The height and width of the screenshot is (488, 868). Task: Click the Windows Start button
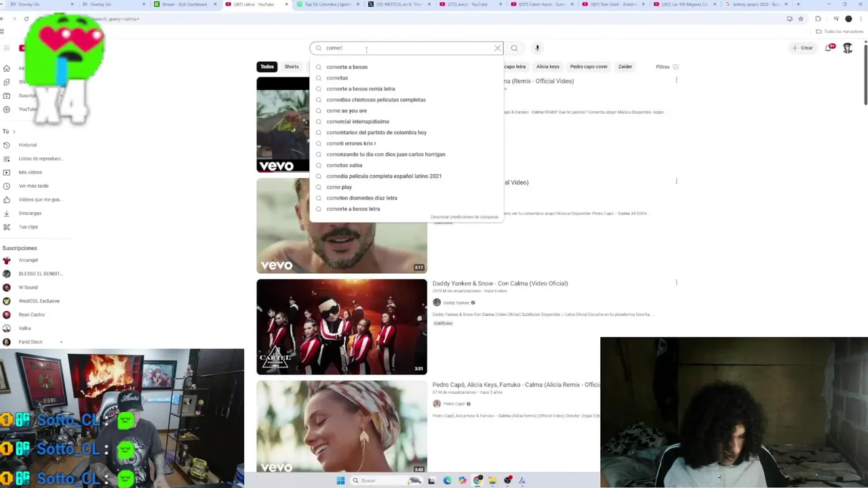click(x=340, y=481)
